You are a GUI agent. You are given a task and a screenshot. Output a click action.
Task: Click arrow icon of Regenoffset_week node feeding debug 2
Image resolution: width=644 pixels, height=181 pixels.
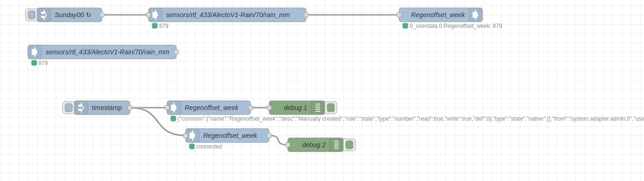(x=193, y=136)
